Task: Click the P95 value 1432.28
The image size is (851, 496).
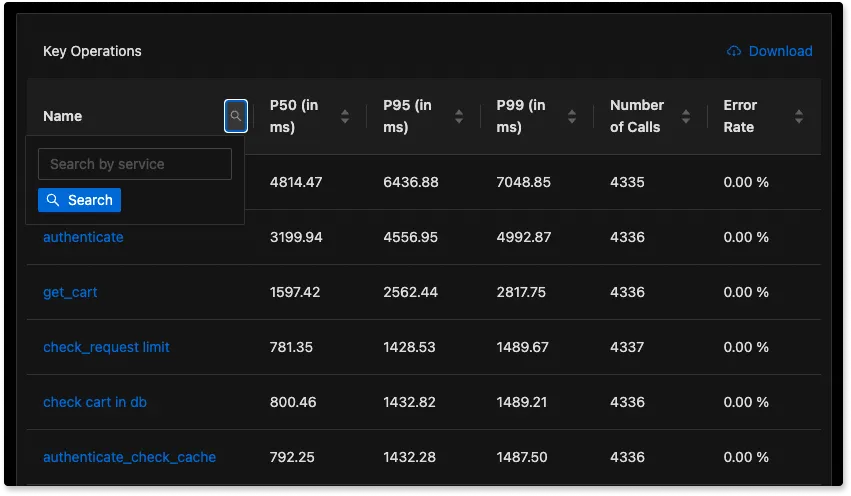Action: [x=409, y=457]
